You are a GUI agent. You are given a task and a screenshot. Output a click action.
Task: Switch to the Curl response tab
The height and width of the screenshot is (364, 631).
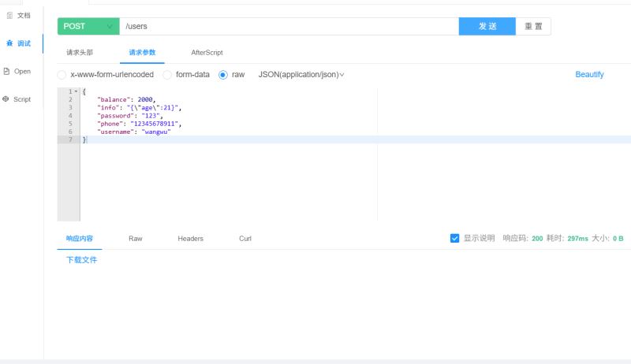tap(245, 238)
